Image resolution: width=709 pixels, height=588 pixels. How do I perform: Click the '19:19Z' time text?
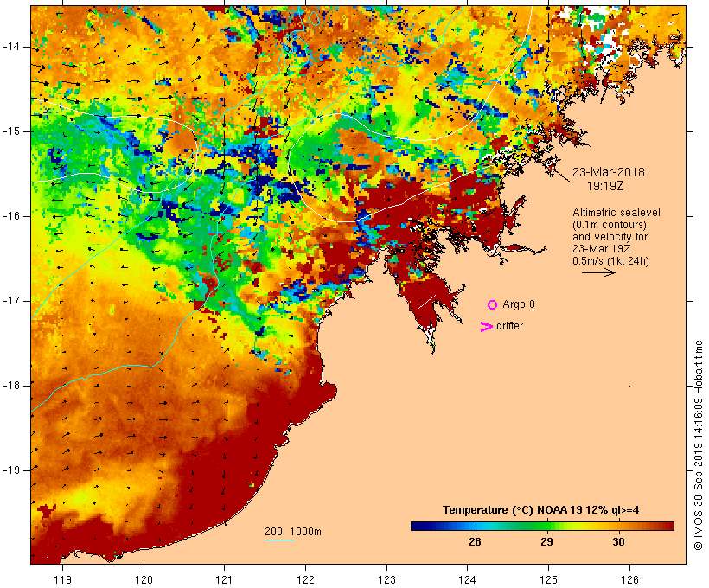click(x=605, y=186)
